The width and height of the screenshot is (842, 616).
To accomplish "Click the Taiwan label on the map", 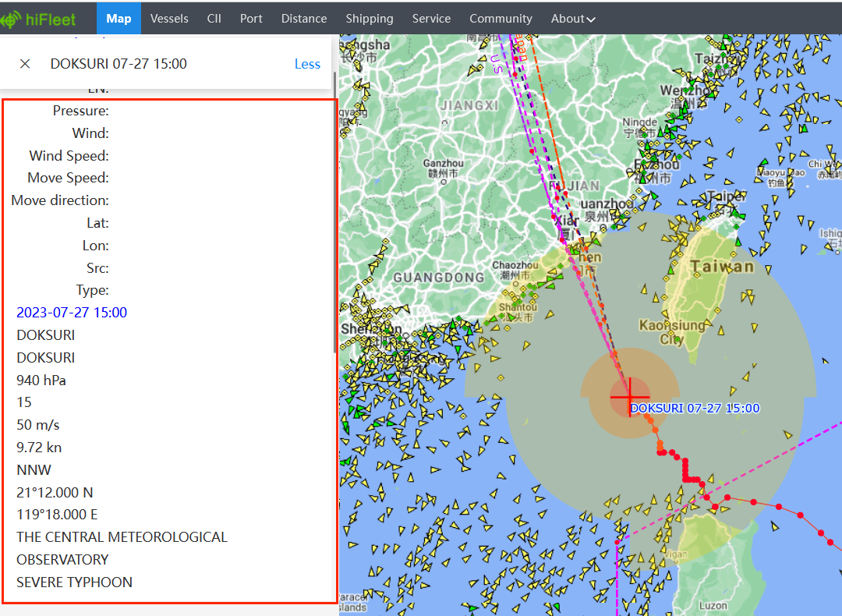I will coord(723,267).
